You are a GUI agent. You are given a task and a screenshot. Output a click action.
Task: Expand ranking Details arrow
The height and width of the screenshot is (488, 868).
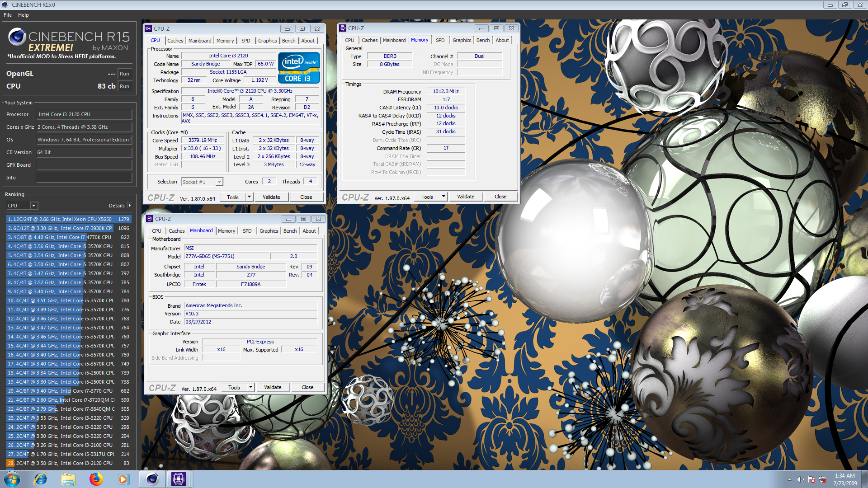point(130,206)
